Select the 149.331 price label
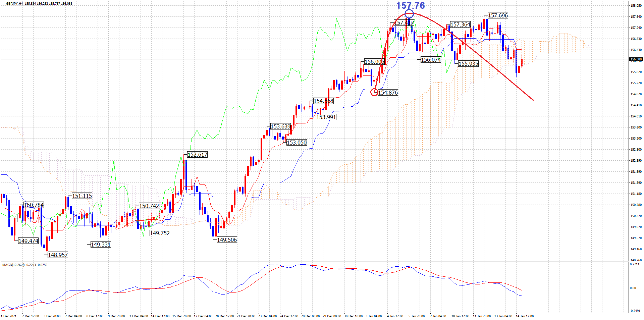644x320 pixels. click(101, 245)
